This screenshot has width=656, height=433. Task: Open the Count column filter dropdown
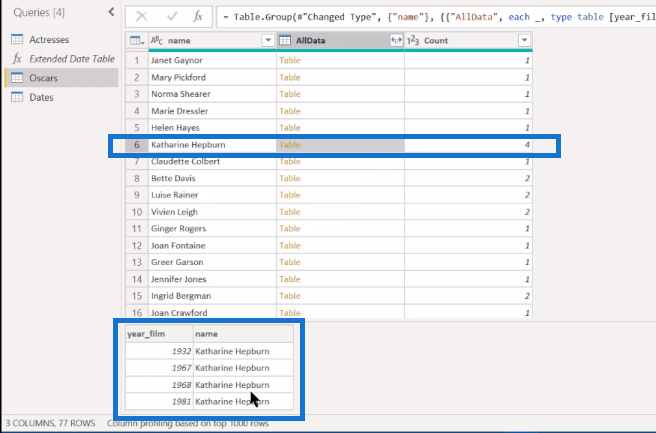[524, 41]
